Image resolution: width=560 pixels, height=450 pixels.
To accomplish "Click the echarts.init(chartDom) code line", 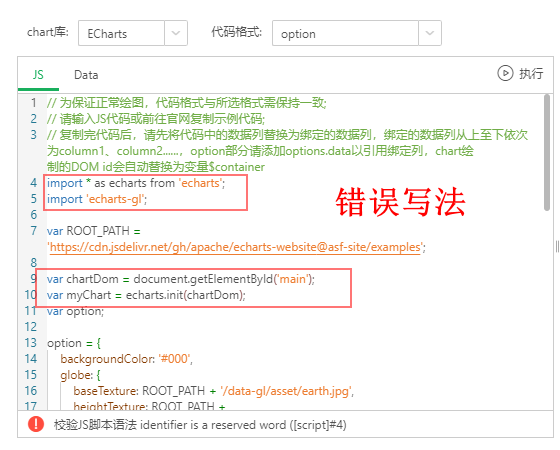I will pos(146,295).
